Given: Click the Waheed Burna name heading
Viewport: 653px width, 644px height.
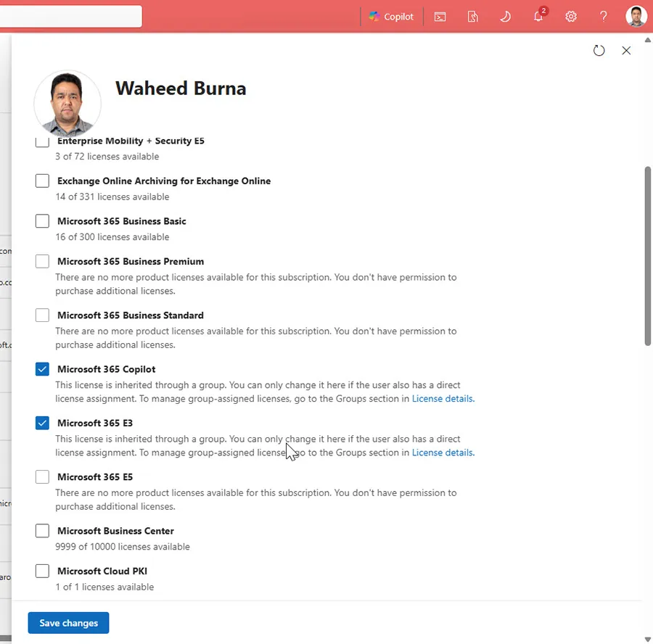Looking at the screenshot, I should pyautogui.click(x=181, y=88).
